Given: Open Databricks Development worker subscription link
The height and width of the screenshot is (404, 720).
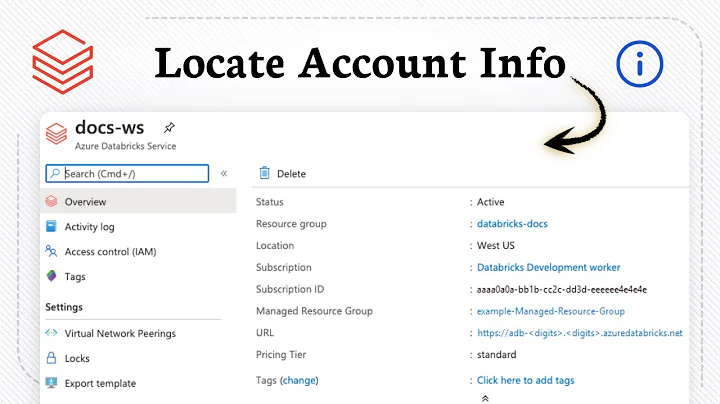Looking at the screenshot, I should click(x=549, y=267).
